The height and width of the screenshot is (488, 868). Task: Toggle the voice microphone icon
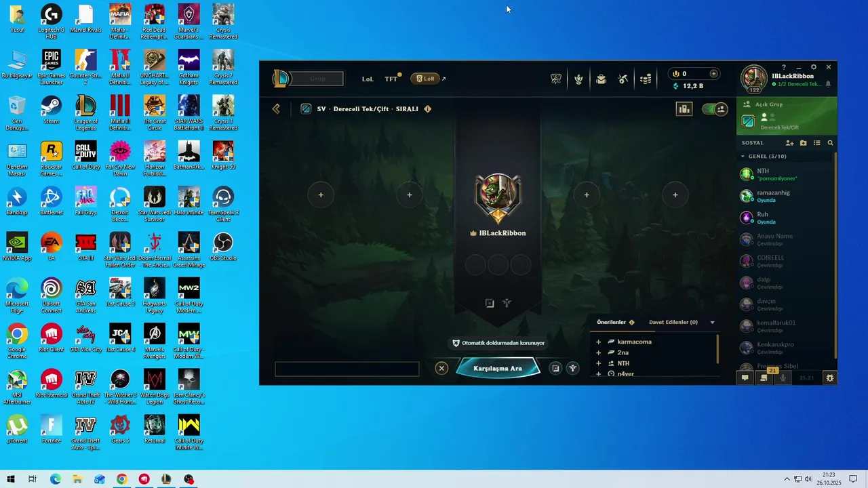783,378
